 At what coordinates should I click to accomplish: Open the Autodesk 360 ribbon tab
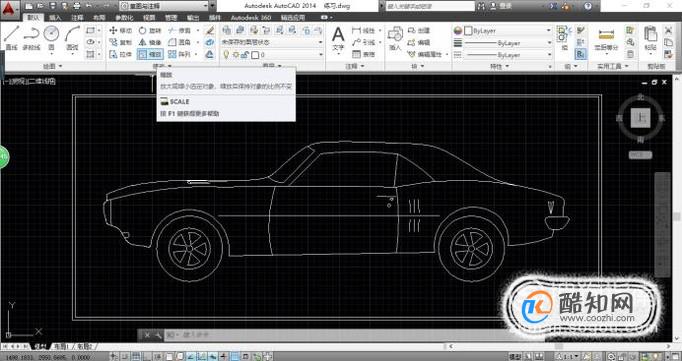[x=251, y=18]
